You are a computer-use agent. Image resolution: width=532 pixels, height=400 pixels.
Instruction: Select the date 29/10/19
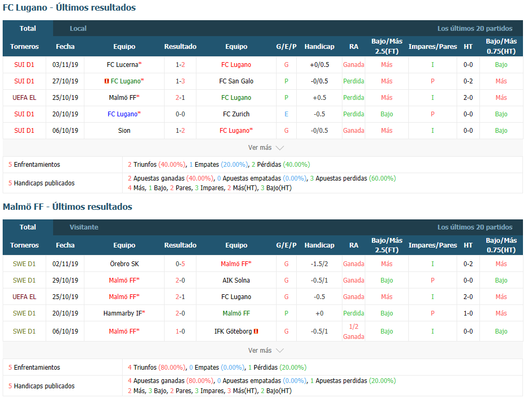pos(65,280)
